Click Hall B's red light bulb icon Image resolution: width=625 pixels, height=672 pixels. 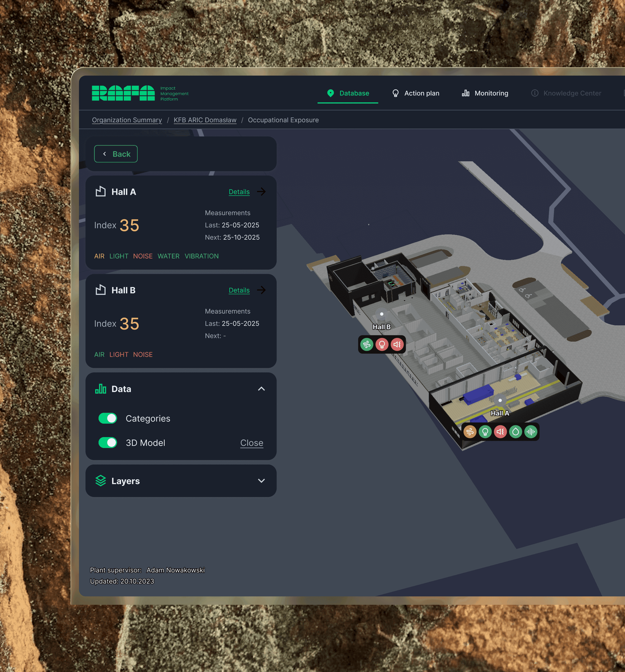pos(382,344)
